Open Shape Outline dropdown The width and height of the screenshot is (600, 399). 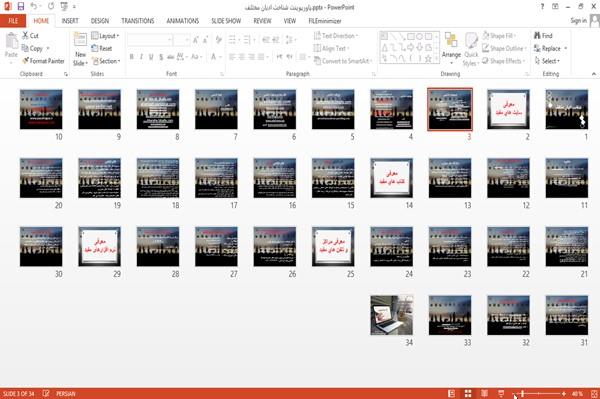point(504,48)
